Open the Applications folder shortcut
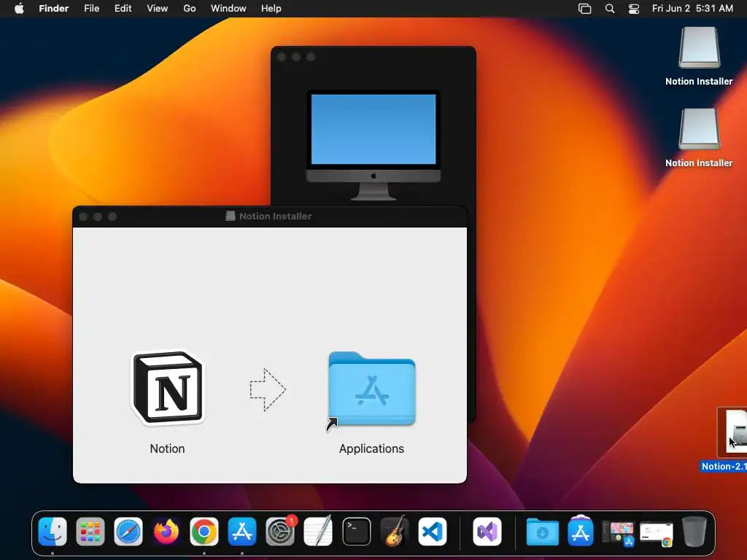The width and height of the screenshot is (747, 560). click(x=371, y=389)
